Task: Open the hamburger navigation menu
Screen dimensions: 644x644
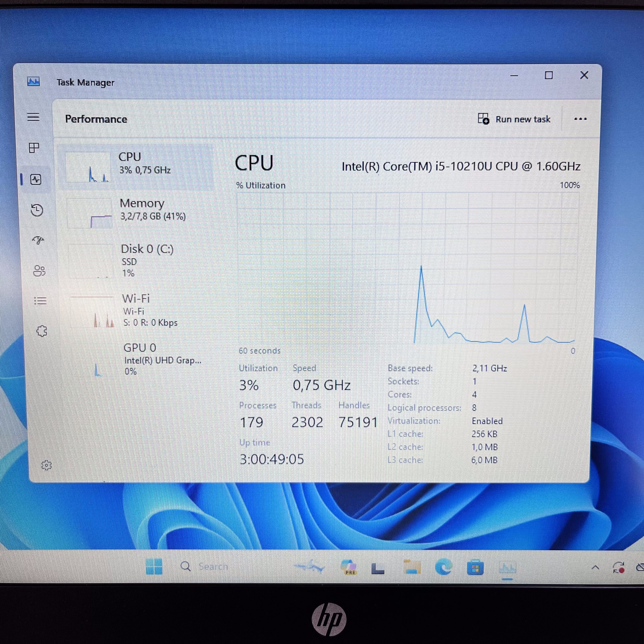Action: tap(33, 117)
